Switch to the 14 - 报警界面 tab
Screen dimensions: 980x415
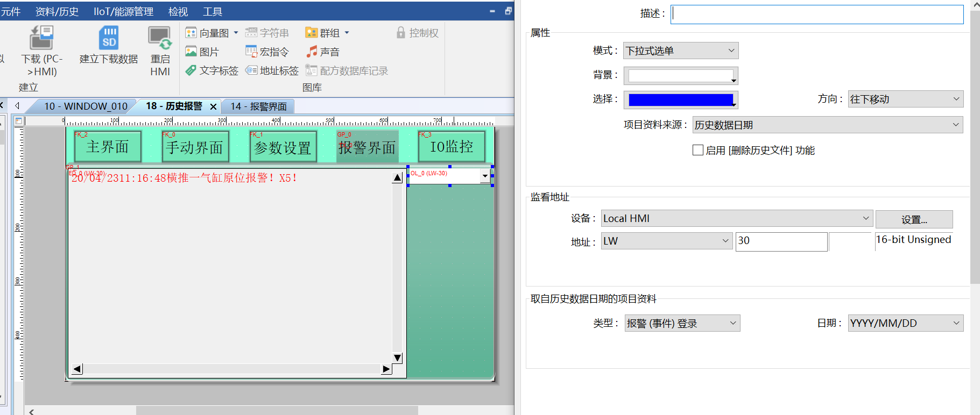click(258, 106)
